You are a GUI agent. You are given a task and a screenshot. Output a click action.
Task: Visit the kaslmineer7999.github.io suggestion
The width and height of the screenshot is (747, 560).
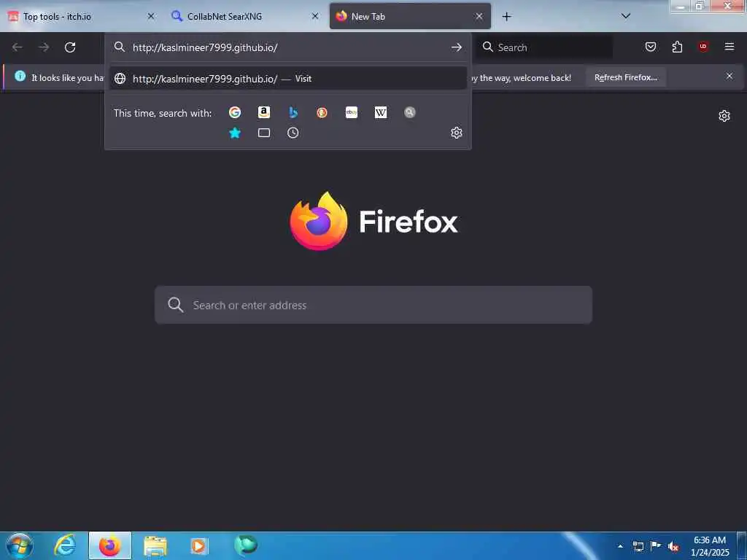tap(287, 79)
